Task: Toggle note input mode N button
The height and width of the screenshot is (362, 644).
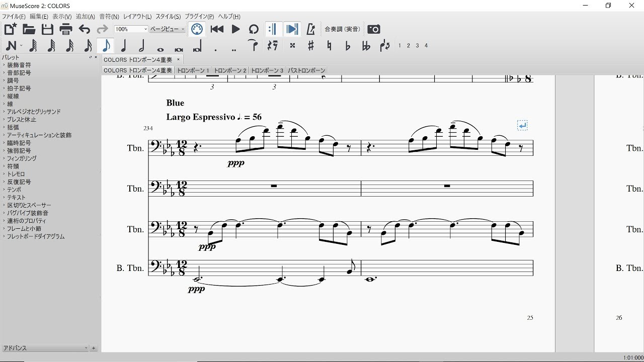Action: pyautogui.click(x=11, y=46)
